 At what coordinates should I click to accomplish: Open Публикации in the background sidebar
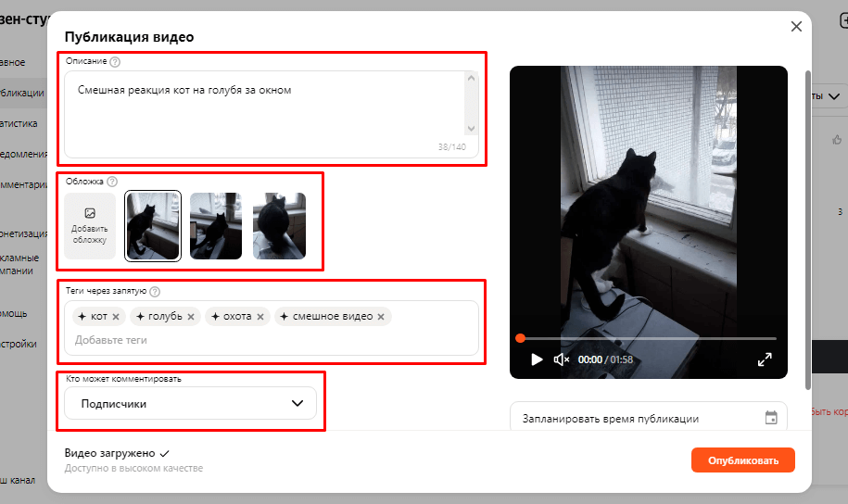tap(21, 93)
